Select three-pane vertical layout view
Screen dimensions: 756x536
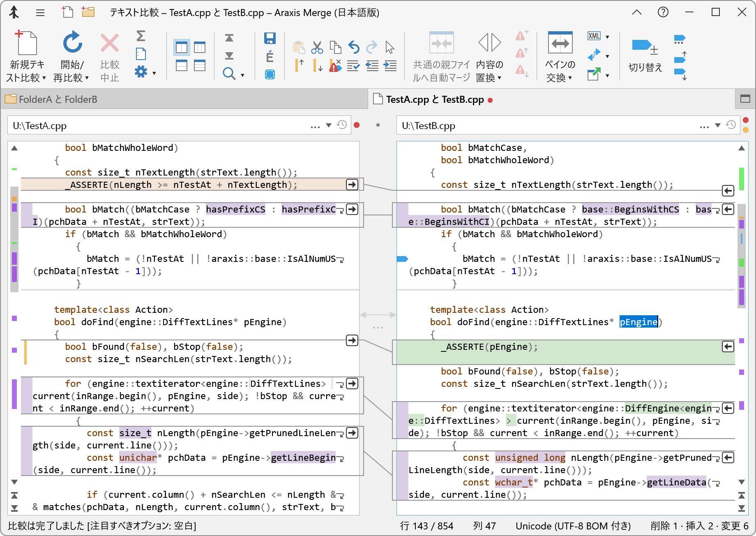[200, 47]
